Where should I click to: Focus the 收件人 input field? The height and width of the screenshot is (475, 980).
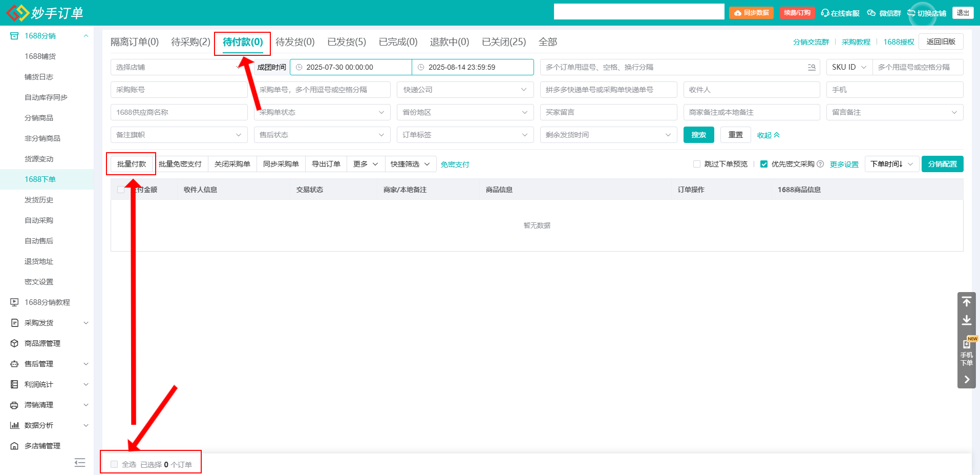coord(752,90)
